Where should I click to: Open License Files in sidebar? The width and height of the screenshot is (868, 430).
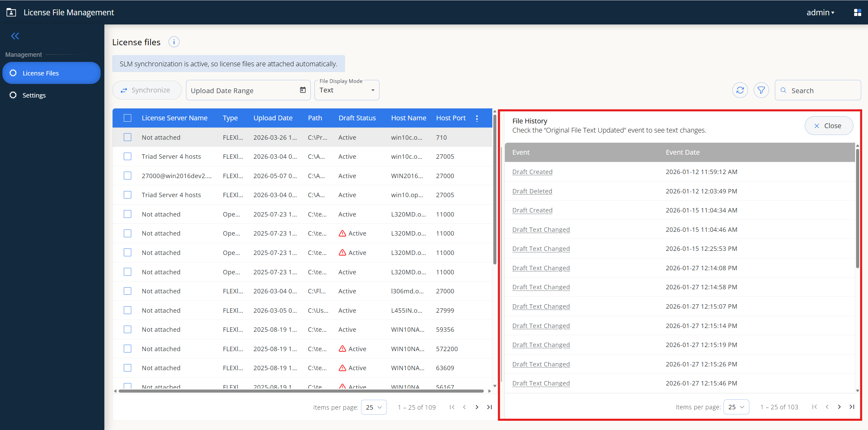[x=51, y=73]
